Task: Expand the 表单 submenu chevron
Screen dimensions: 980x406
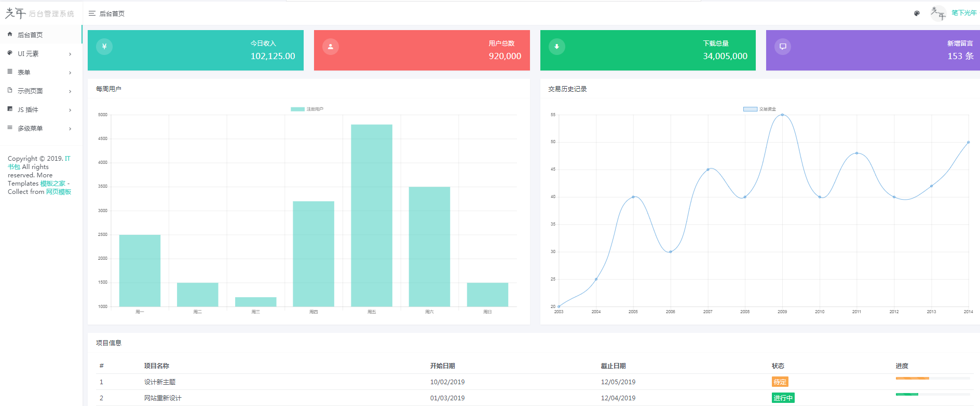Action: 70,73
